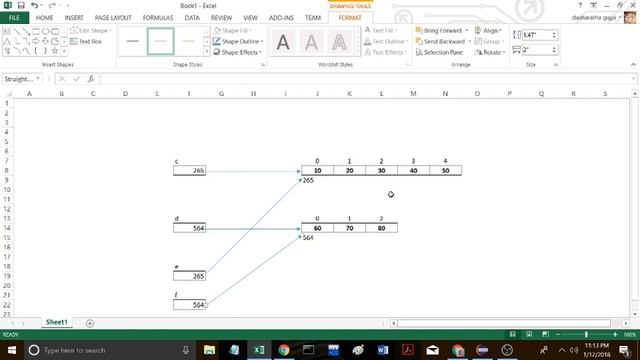Redo the last action
This screenshot has height=360, width=640.
(52, 6)
